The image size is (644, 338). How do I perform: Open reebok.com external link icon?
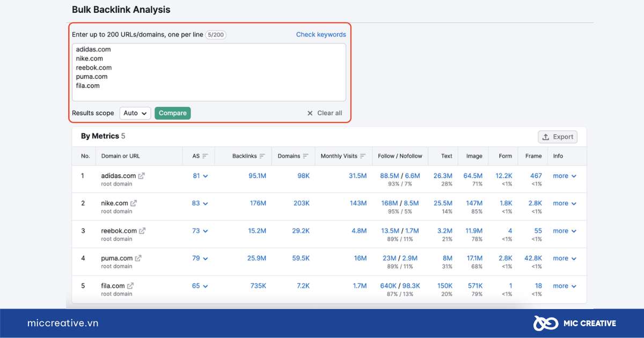pos(142,231)
